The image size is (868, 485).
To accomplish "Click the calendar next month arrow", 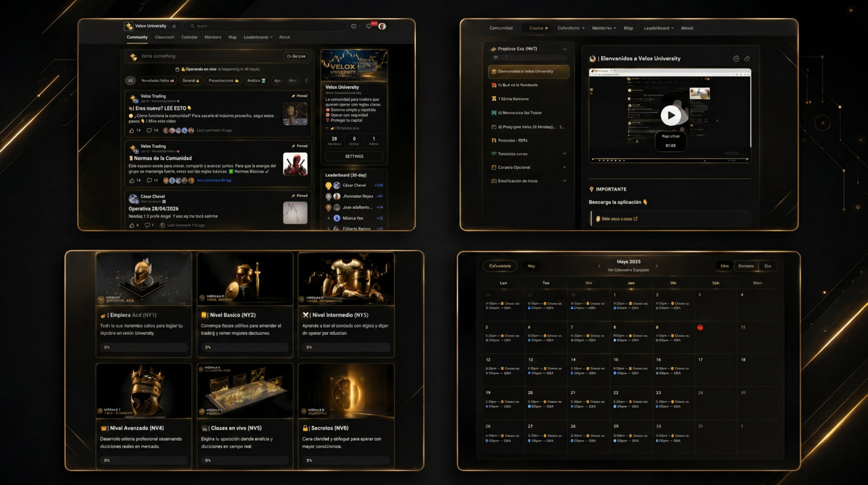I will 656,266.
